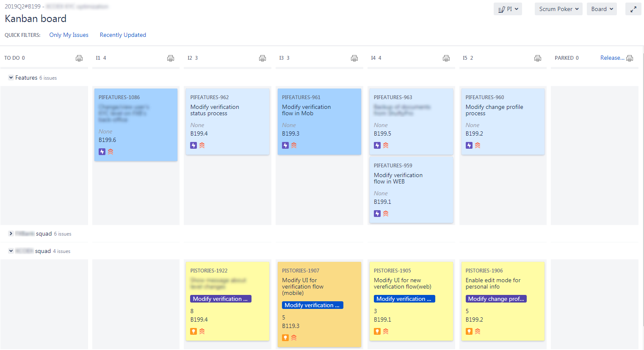Click the priority icon on PIFEATURES-960 card
644x350 pixels.
[x=478, y=145]
